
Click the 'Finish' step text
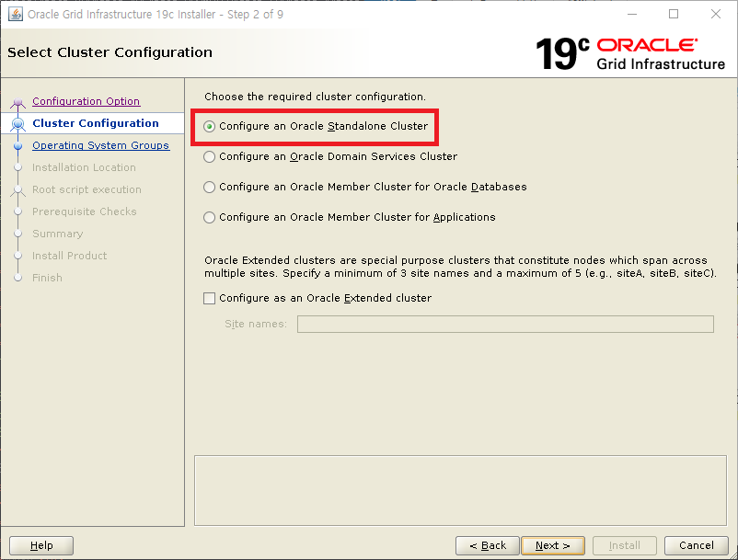click(47, 278)
